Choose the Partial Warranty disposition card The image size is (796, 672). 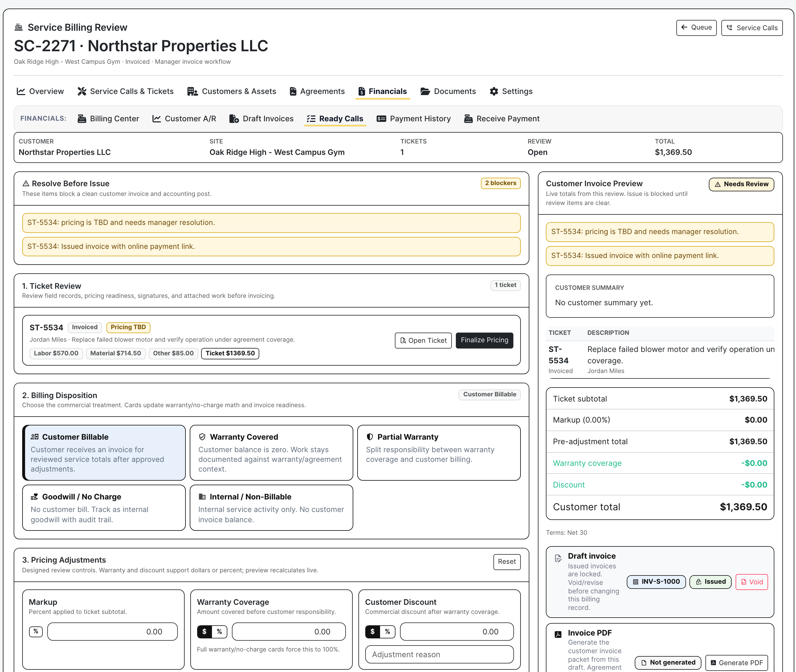tap(439, 452)
